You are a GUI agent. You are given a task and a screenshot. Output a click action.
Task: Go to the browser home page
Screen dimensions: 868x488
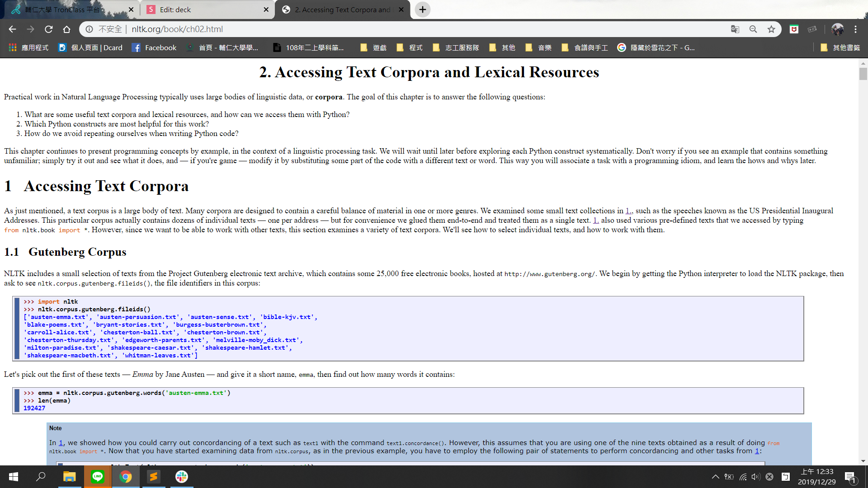[66, 29]
